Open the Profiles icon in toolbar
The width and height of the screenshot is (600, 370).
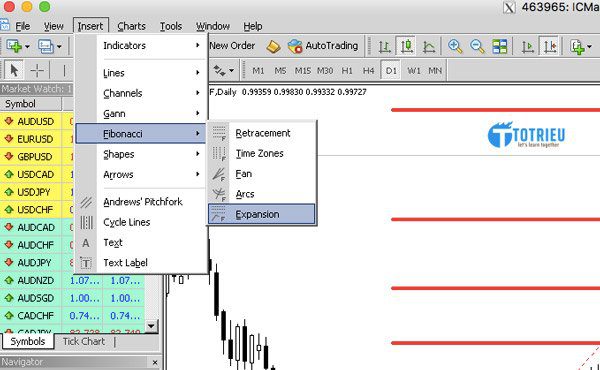[46, 47]
